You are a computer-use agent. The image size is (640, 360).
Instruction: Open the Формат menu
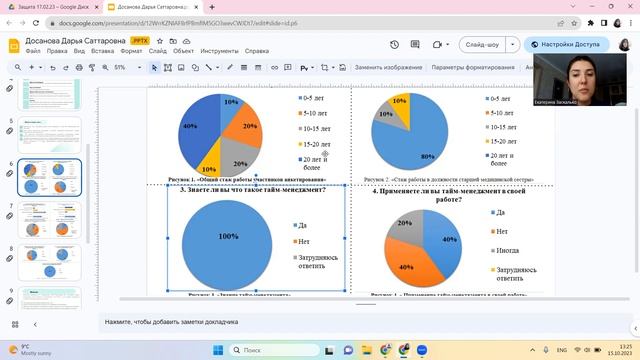131,51
